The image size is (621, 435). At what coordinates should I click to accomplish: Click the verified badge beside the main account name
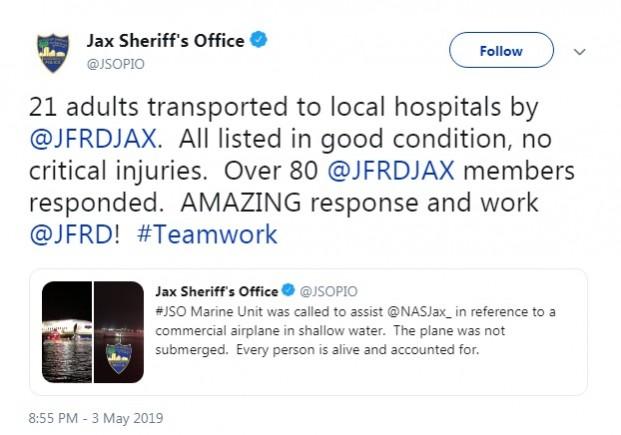pos(259,41)
